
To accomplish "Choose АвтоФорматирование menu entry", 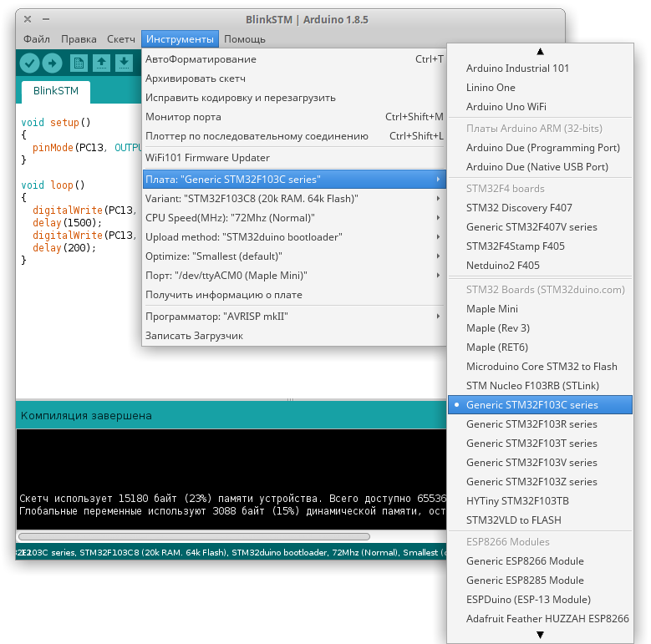I will coord(294,59).
